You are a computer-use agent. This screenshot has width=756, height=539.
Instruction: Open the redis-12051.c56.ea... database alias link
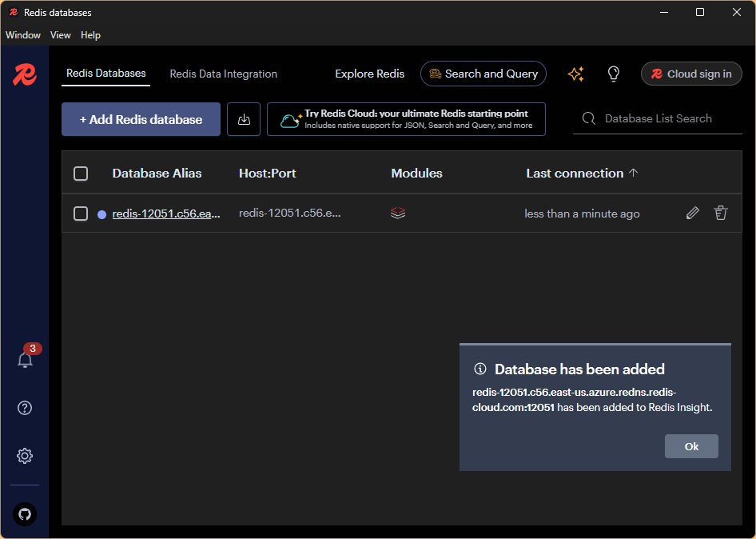(166, 214)
